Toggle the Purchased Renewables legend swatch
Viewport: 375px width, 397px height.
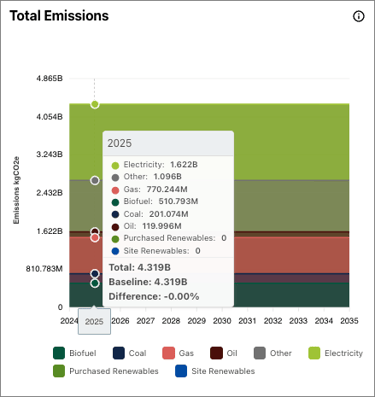(59, 371)
